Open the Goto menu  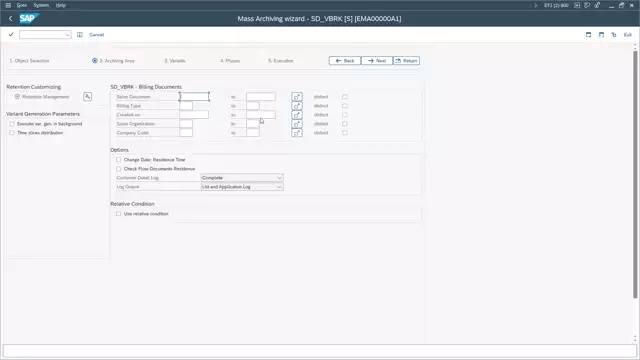click(22, 5)
